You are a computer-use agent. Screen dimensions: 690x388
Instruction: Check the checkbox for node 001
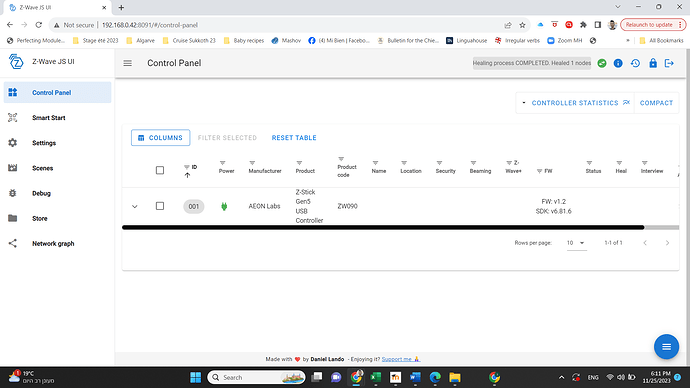(160, 206)
